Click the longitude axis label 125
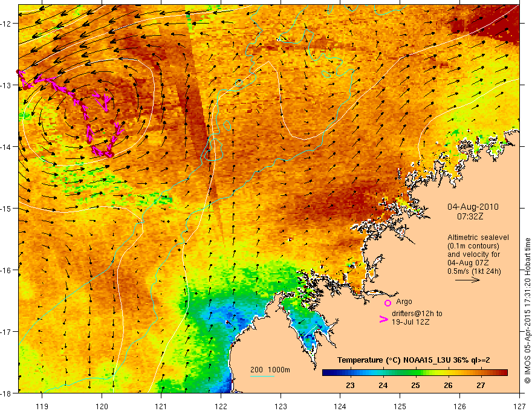 pyautogui.click(x=400, y=406)
